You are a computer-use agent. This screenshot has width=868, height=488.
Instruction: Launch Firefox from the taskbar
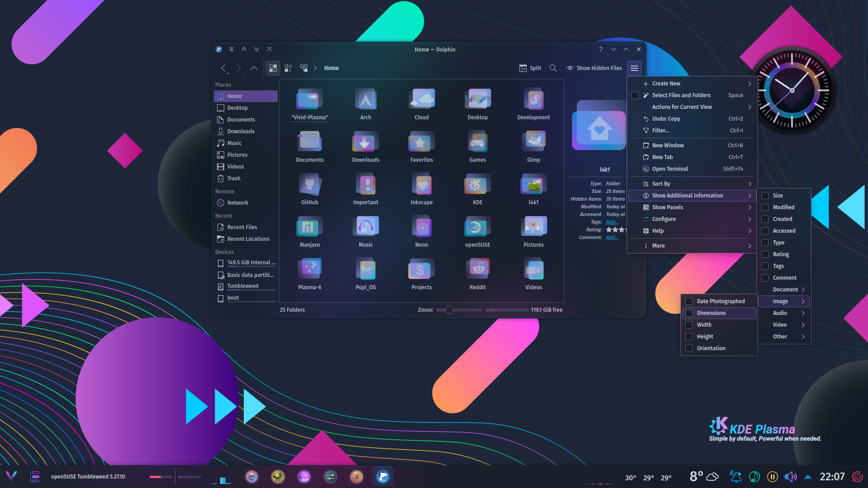pos(357,477)
